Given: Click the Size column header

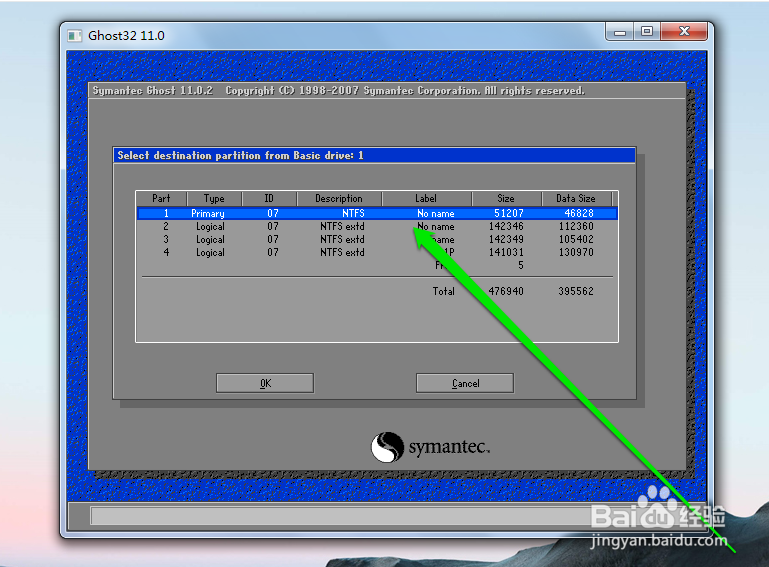Looking at the screenshot, I should tap(506, 198).
